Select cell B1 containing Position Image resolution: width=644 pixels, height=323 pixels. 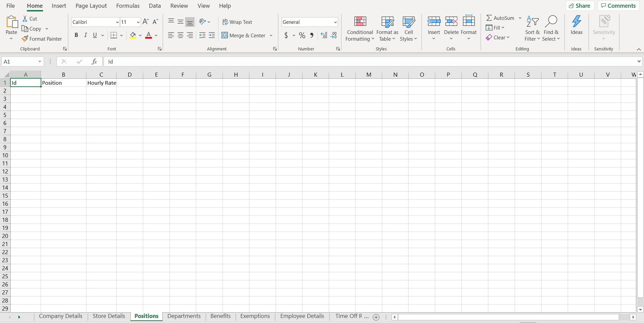coord(63,83)
